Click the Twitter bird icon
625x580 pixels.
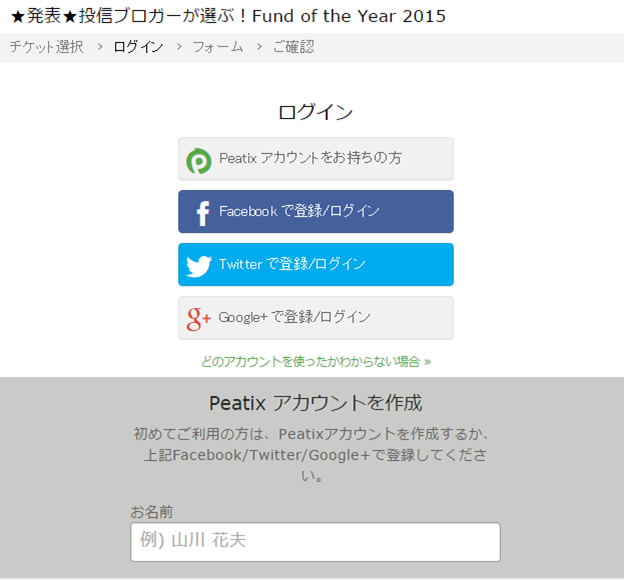click(x=199, y=265)
